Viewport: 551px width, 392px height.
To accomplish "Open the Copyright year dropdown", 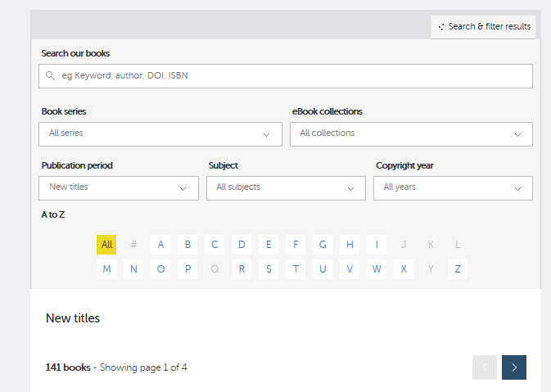I will click(x=453, y=188).
